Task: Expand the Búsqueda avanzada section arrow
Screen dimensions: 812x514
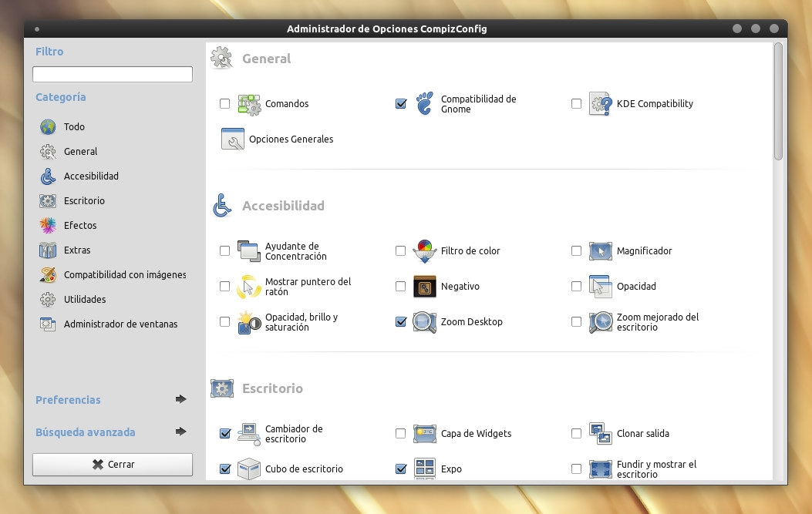Action: (x=180, y=432)
